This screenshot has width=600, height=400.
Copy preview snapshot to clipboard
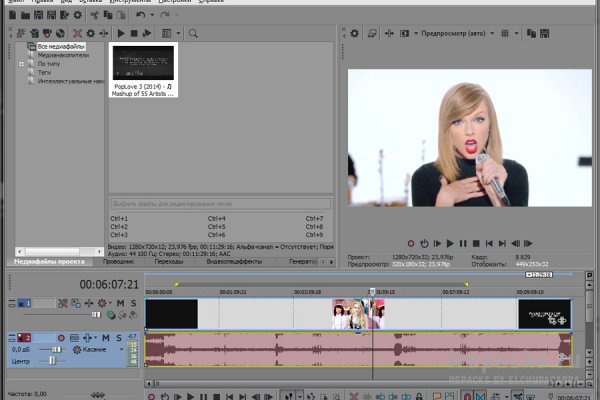coord(532,33)
